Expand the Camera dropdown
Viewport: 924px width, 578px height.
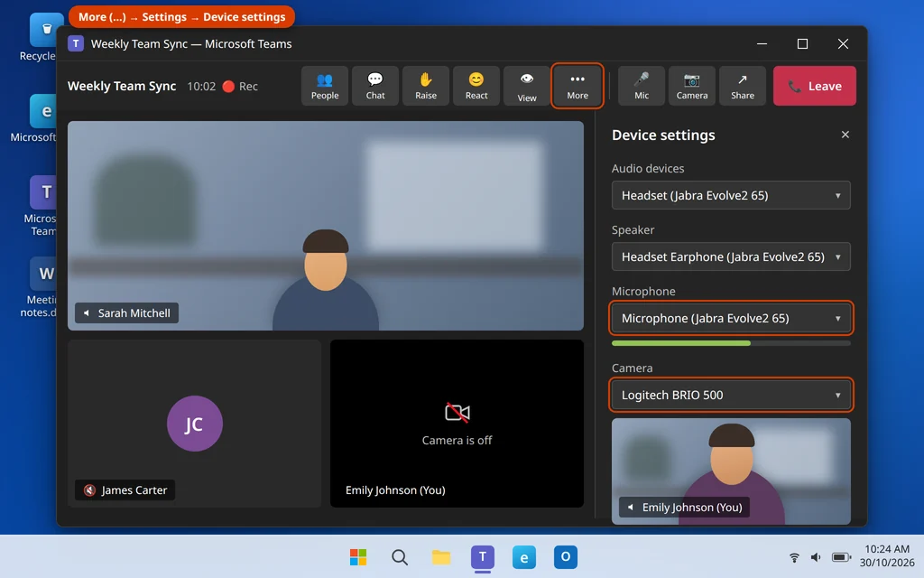731,396
